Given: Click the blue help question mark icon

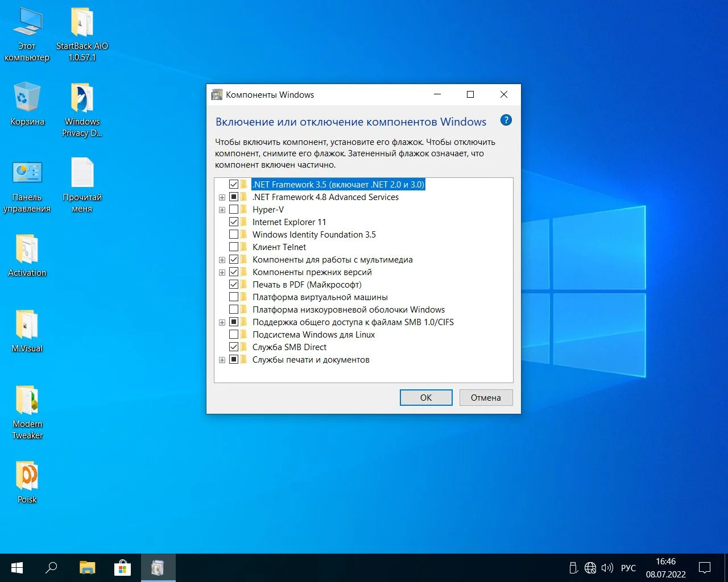Looking at the screenshot, I should [506, 120].
